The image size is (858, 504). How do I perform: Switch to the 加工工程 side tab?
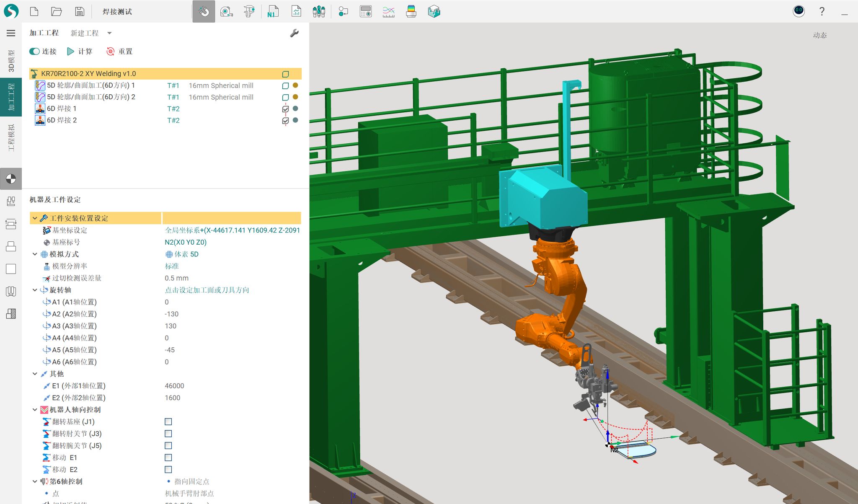(x=11, y=97)
